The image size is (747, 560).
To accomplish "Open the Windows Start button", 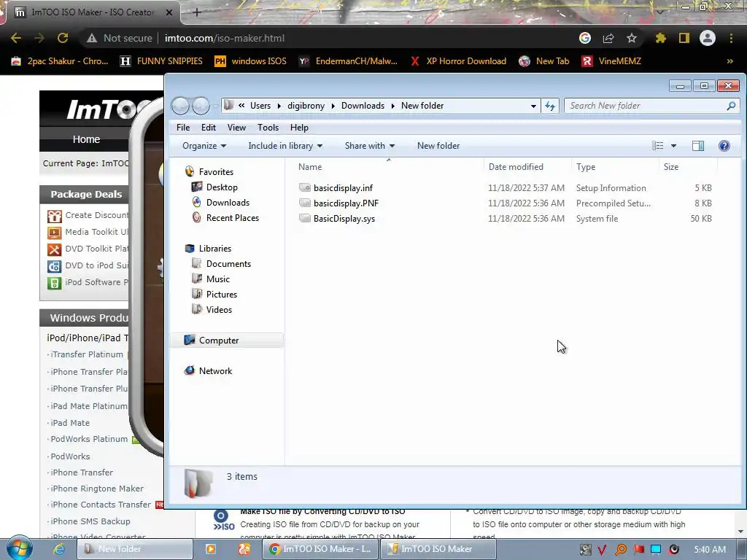I will click(x=19, y=548).
